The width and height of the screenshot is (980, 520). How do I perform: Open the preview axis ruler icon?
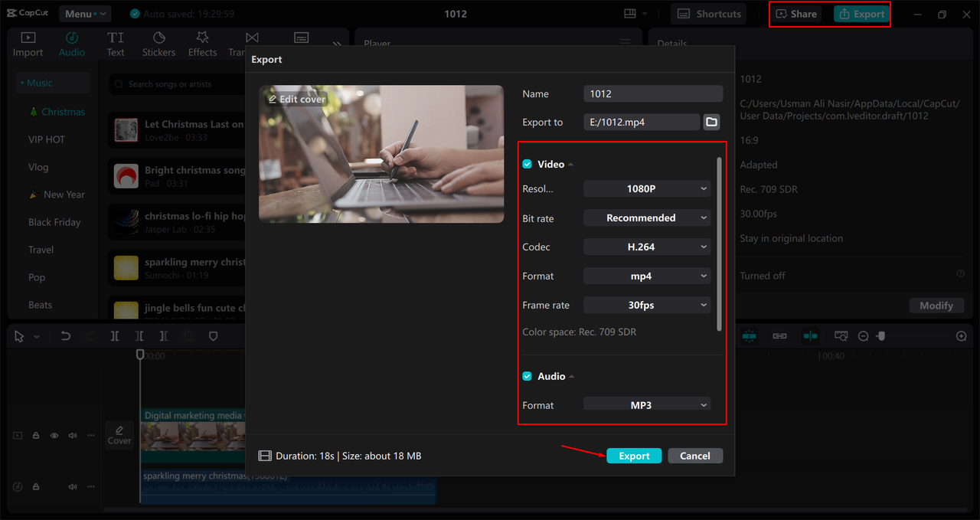[841, 336]
